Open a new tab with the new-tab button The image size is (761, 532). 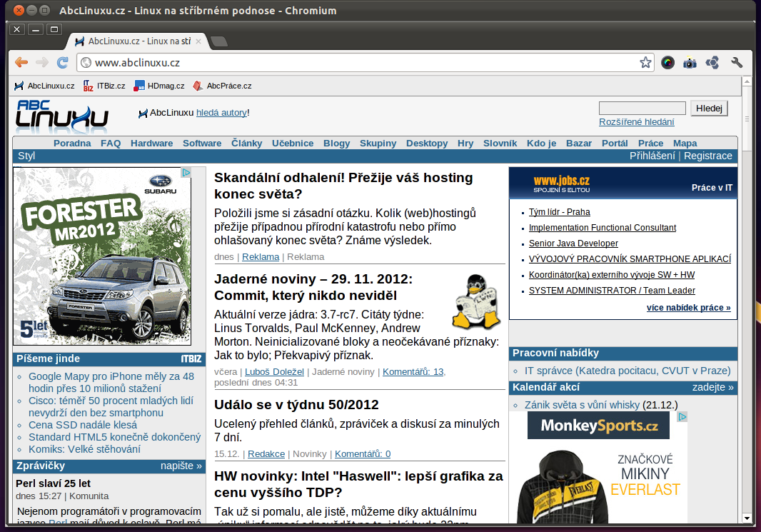tap(219, 41)
